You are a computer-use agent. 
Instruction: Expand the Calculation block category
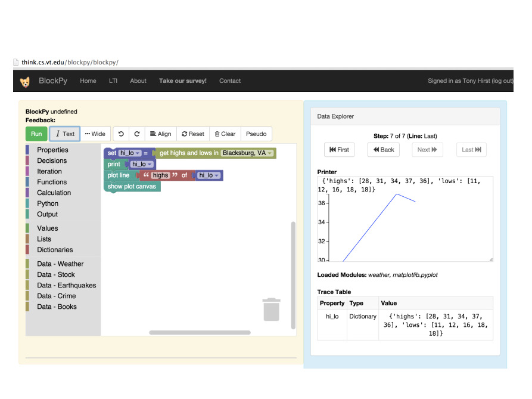(x=54, y=193)
